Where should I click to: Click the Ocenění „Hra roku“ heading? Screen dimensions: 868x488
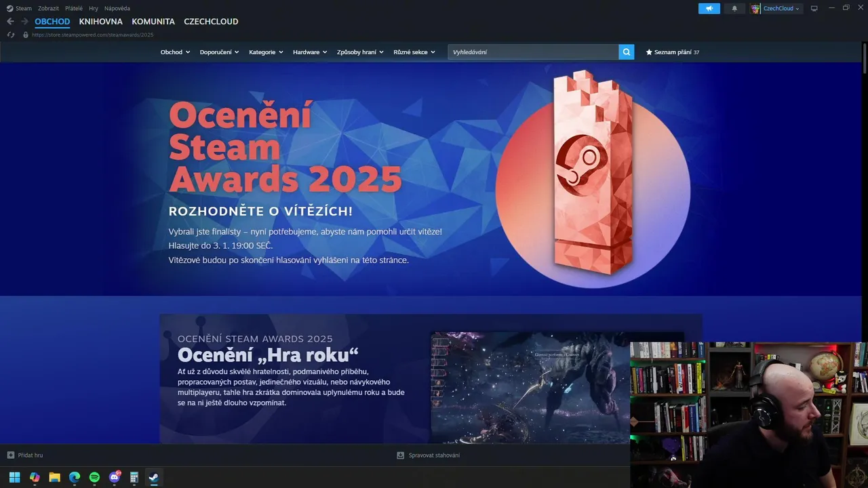tap(268, 355)
